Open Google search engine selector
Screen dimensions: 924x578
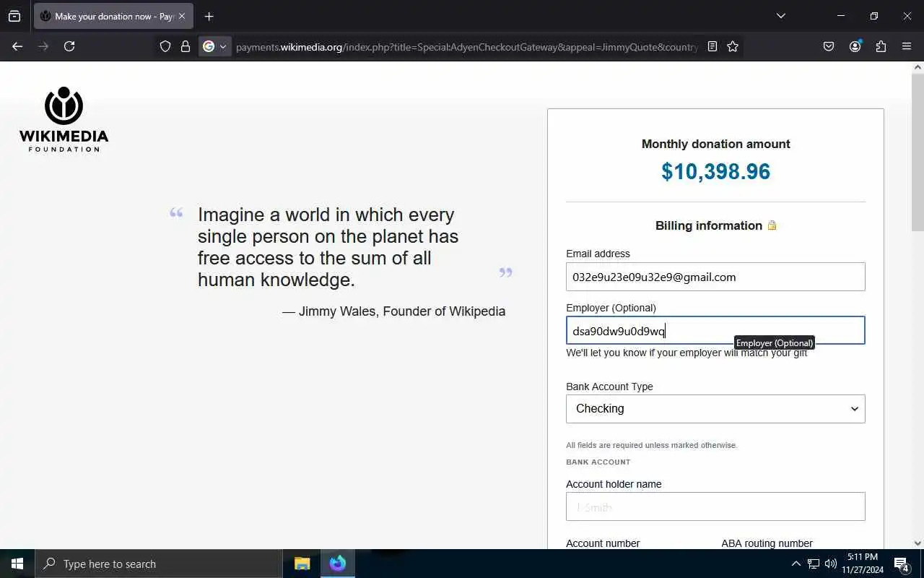214,46
